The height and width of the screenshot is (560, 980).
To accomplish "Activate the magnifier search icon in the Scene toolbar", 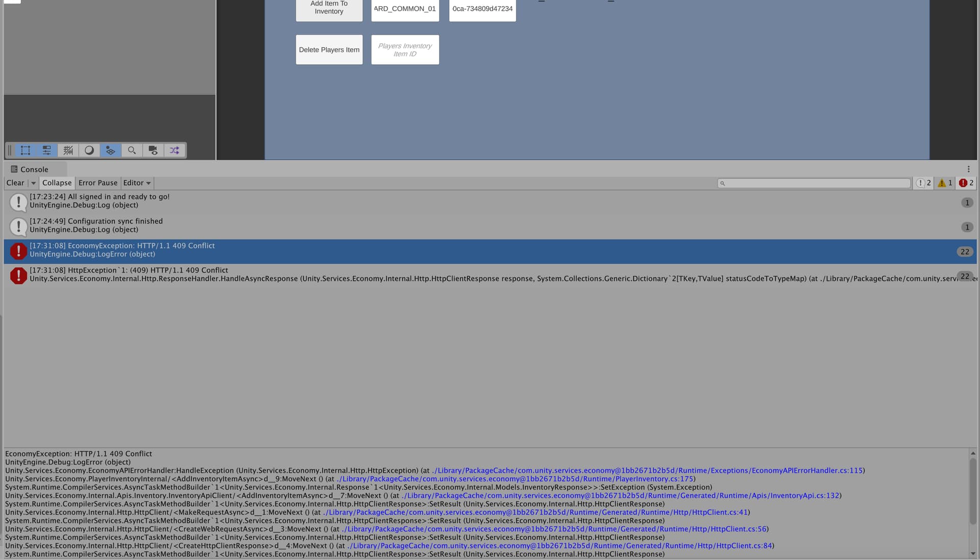I will click(132, 150).
